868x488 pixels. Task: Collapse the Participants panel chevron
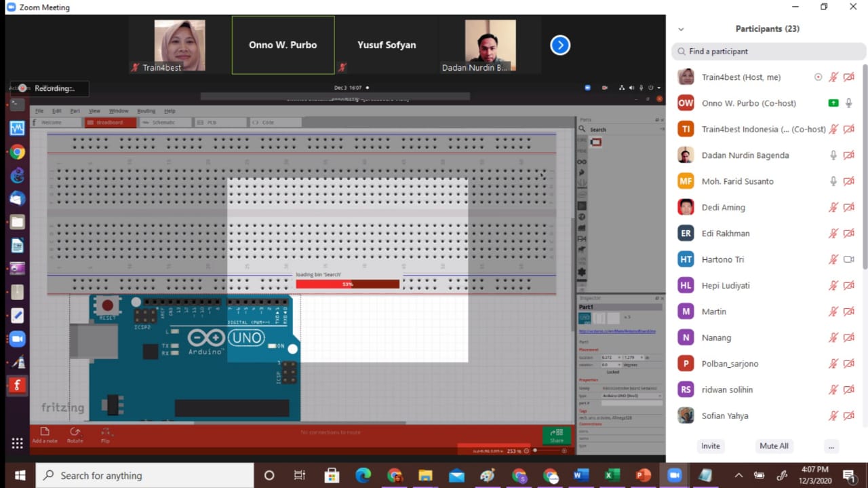click(x=681, y=29)
